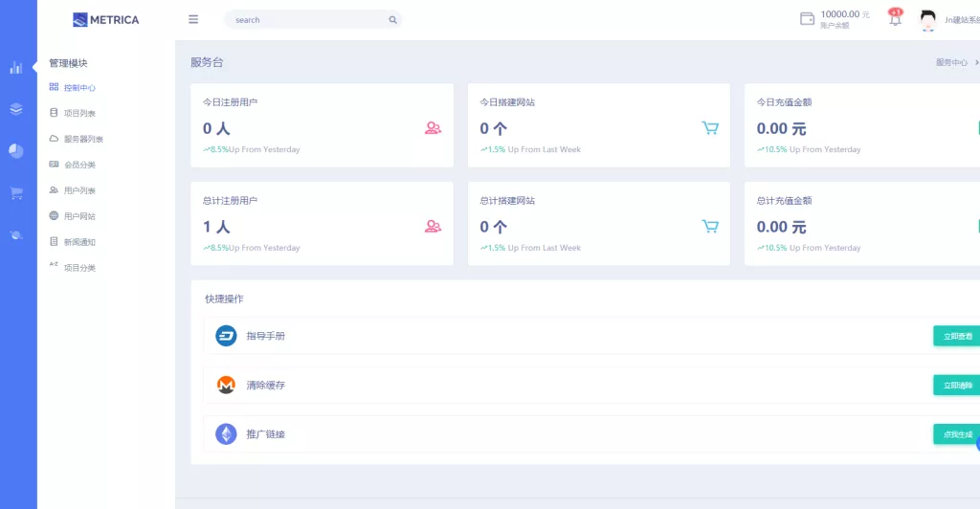Viewport: 980px width, 509px height.
Task: Open the layers icon in left rail
Action: pyautogui.click(x=16, y=109)
